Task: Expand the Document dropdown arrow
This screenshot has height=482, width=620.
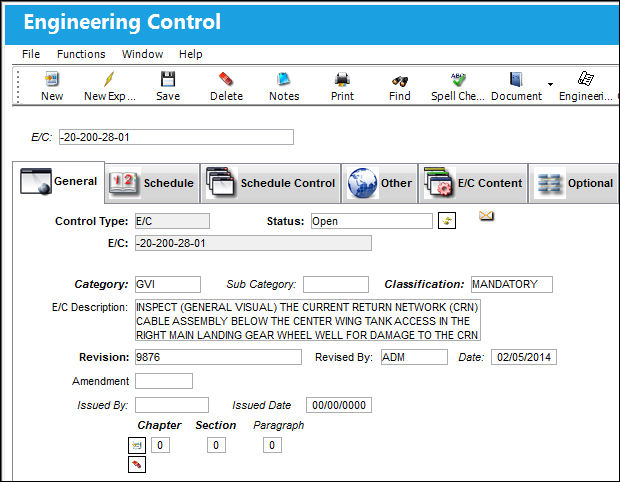Action: [550, 84]
